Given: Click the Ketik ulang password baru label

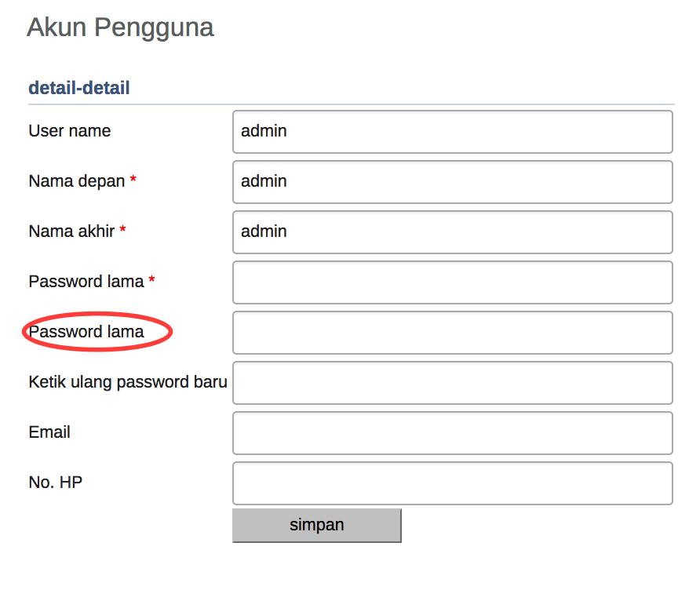Looking at the screenshot, I should click(128, 382).
